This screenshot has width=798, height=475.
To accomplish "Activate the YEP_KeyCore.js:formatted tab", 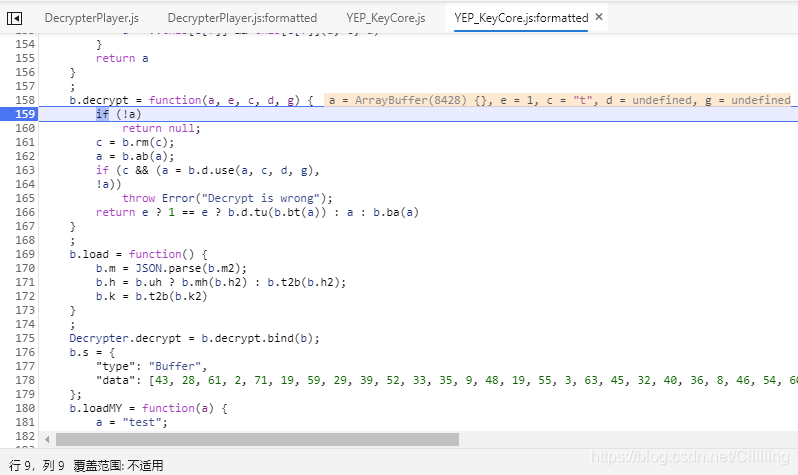I will click(x=521, y=18).
